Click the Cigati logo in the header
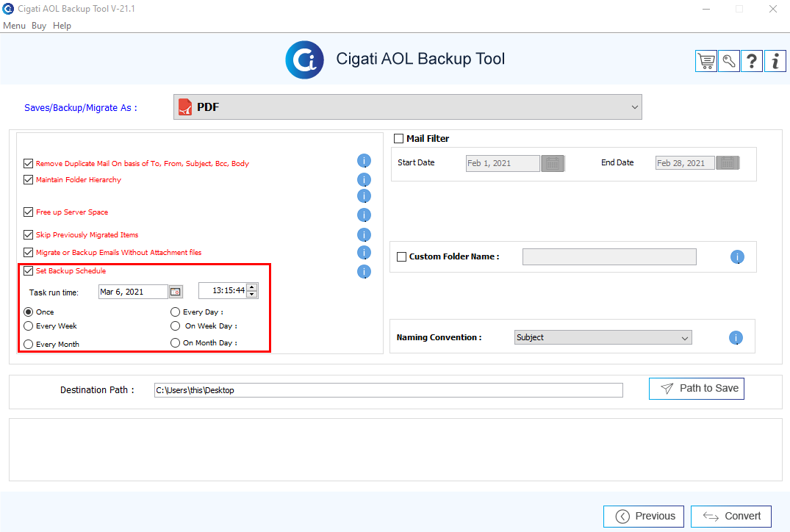790x532 pixels. coord(304,60)
